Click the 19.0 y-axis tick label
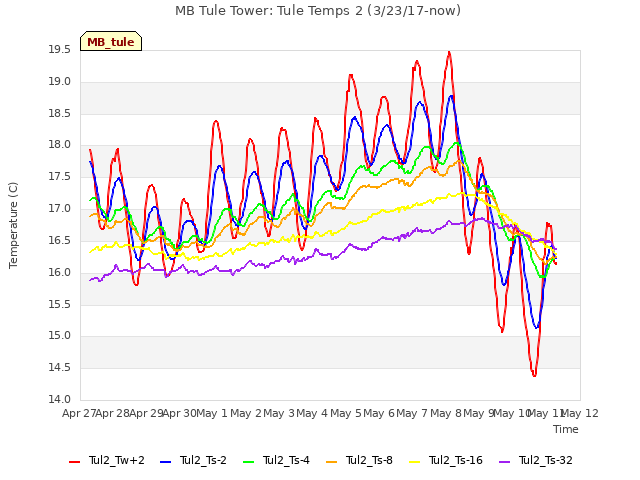Viewport: 640px width, 480px height. [x=60, y=82]
